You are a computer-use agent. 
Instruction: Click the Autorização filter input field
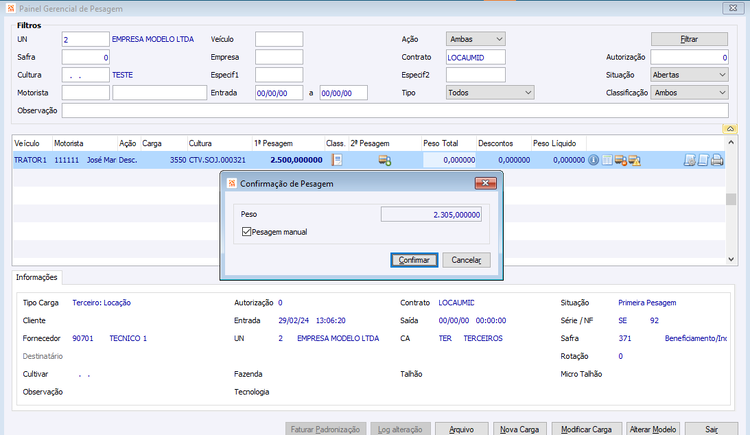[689, 57]
